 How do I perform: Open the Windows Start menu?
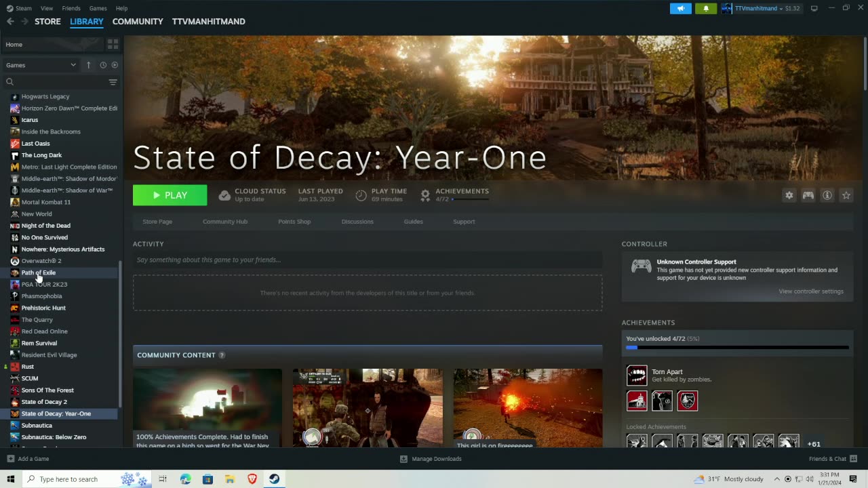pos(11,479)
